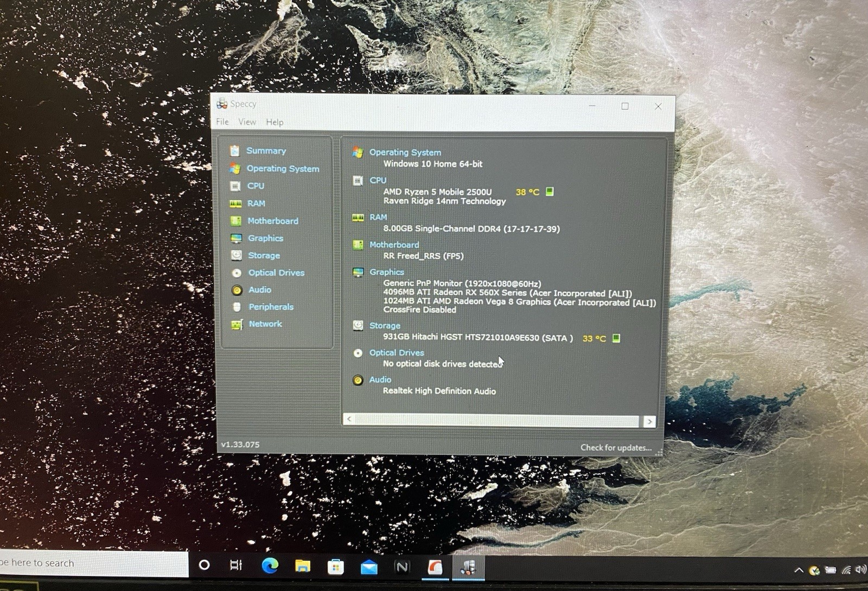Open the CPU sidebar entry
Viewport: 868px width, 591px height.
(256, 186)
